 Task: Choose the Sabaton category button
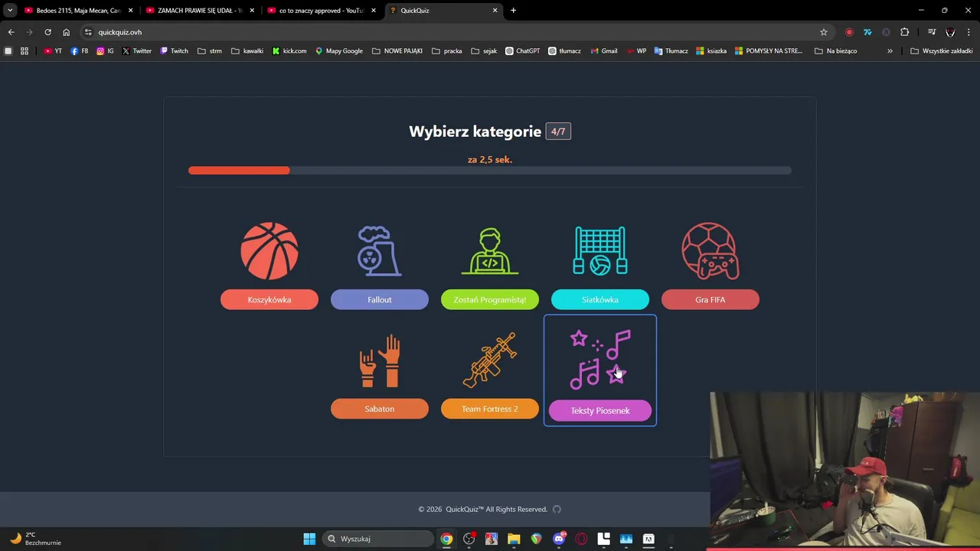tap(380, 409)
